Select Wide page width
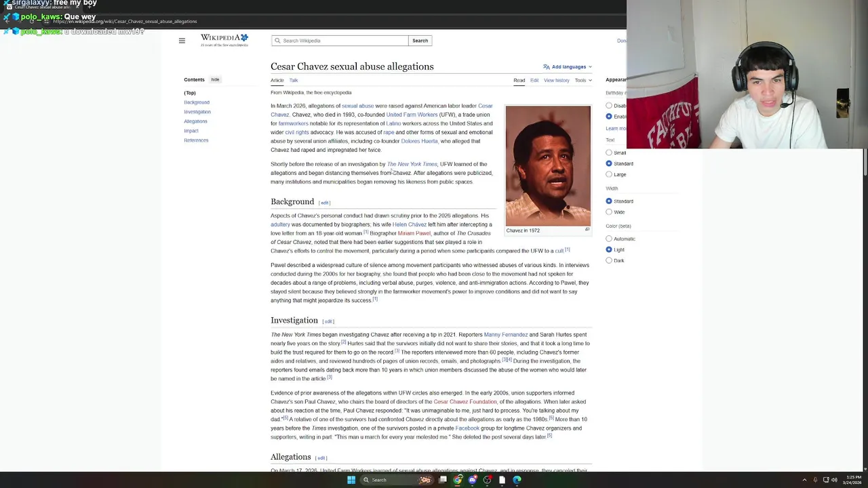868x488 pixels. tap(609, 212)
